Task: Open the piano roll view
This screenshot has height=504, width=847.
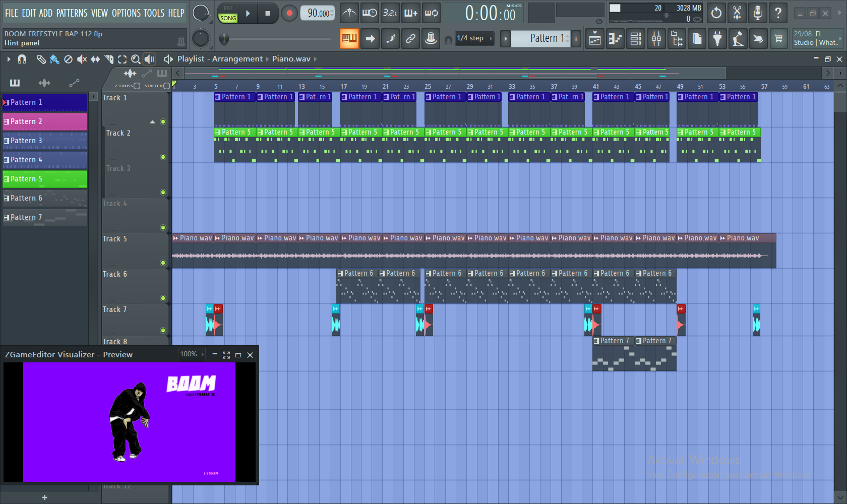Action: click(615, 39)
